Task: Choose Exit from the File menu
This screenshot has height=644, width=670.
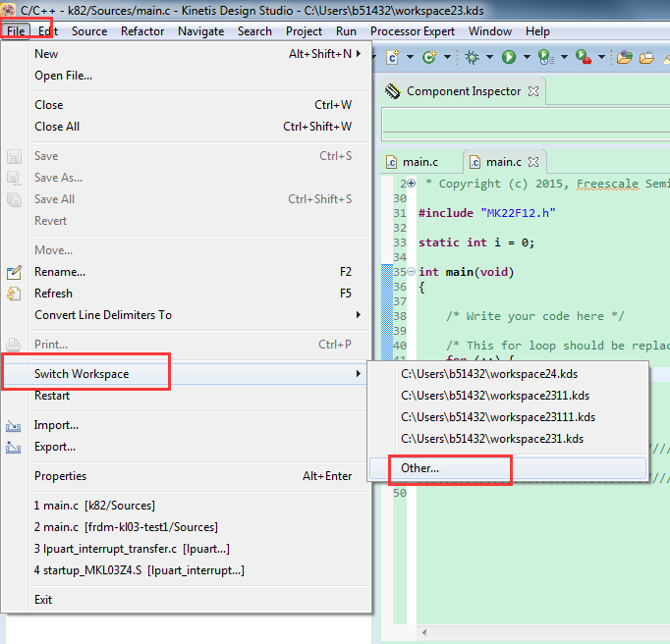Action: (187, 600)
